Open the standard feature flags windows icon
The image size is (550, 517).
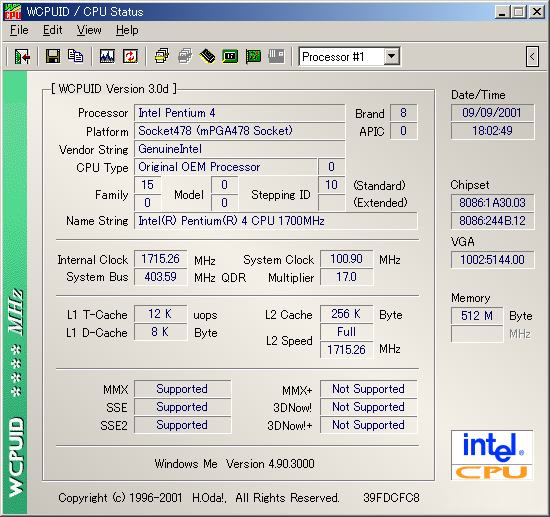pyautogui.click(x=161, y=56)
